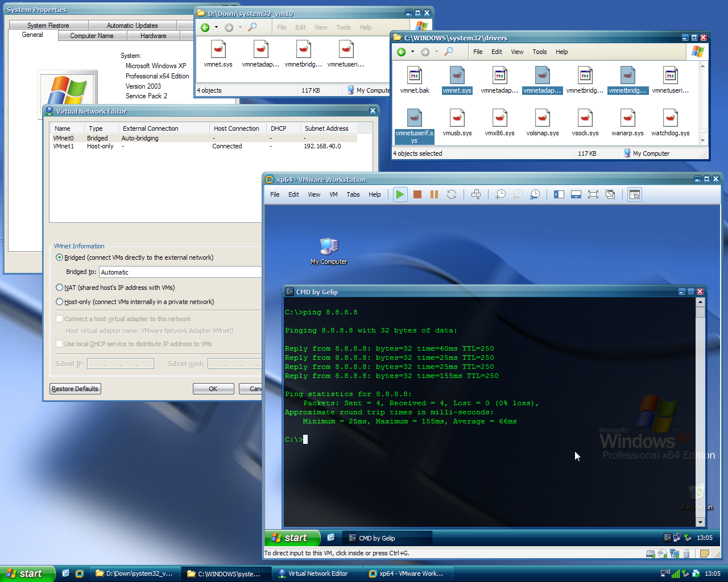728x582 pixels.
Task: Click the network adapter icon in VMware status bar
Action: click(x=675, y=554)
